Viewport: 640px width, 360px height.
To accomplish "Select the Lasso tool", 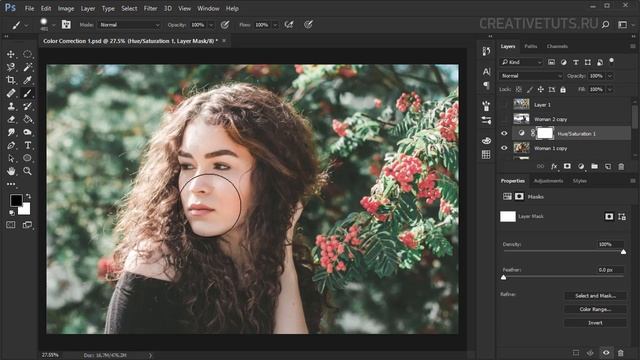I will 11,67.
